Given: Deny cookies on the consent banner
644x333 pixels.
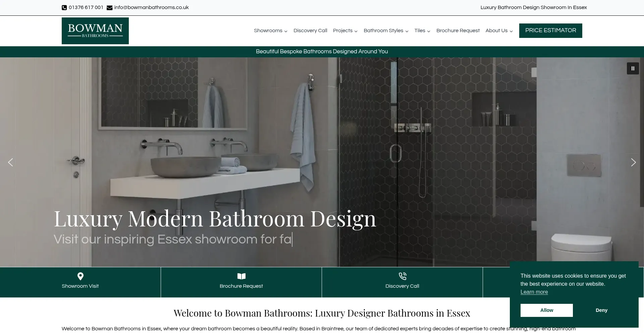Looking at the screenshot, I should 601,310.
